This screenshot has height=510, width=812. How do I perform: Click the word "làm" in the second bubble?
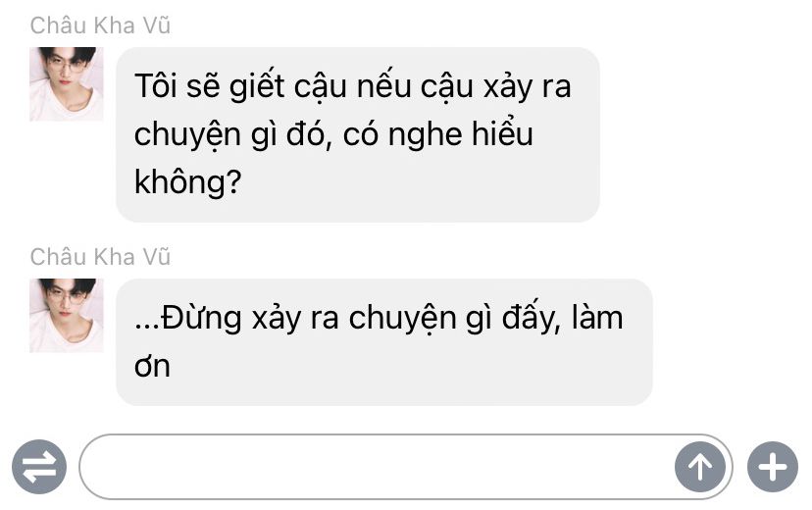tap(597, 317)
